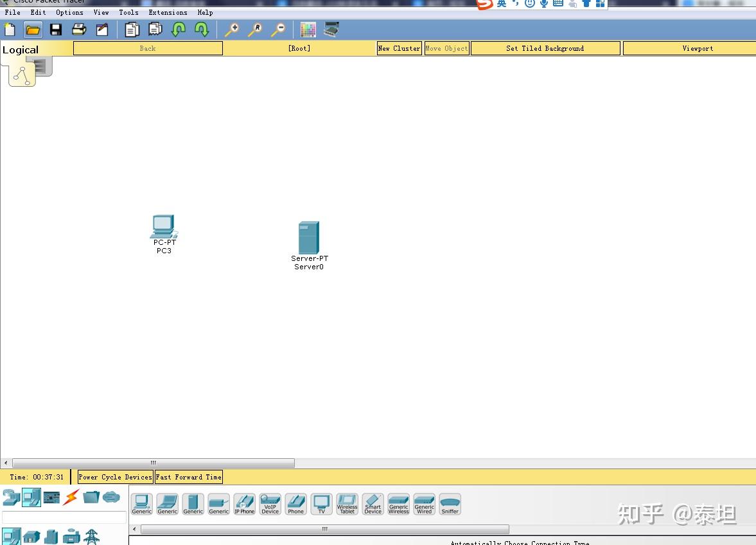
Task: Click the New Cluster button
Action: (x=400, y=48)
